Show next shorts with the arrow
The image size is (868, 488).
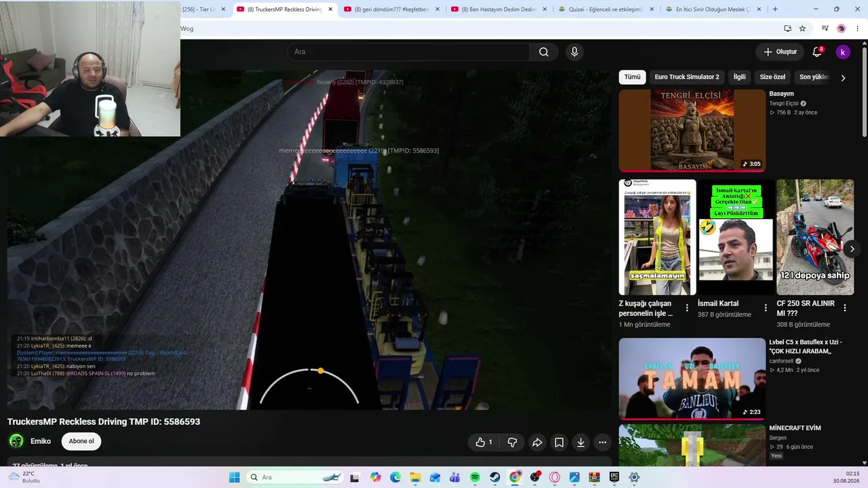coord(852,249)
